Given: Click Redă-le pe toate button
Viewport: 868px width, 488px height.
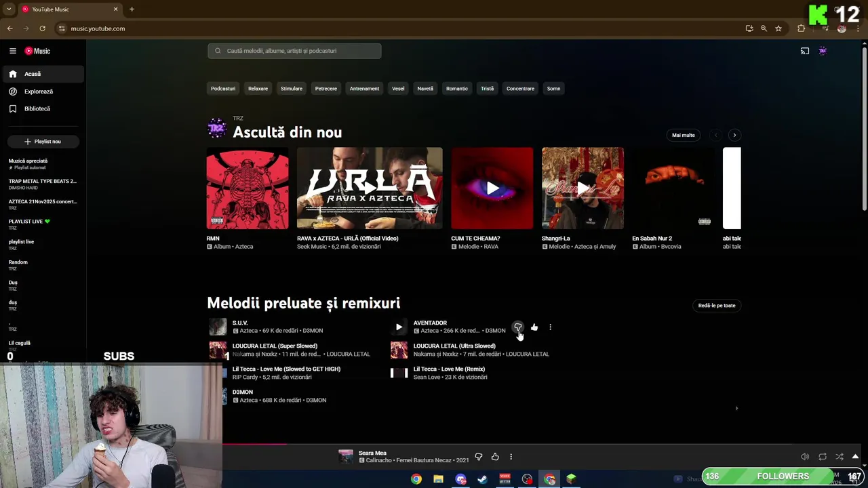Looking at the screenshot, I should tap(717, 306).
